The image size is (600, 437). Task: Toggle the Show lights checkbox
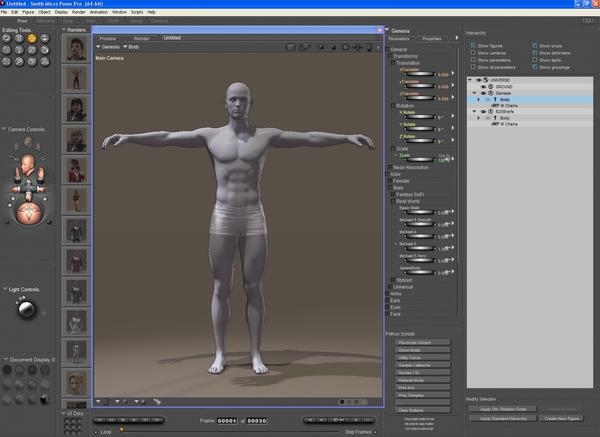tap(536, 60)
